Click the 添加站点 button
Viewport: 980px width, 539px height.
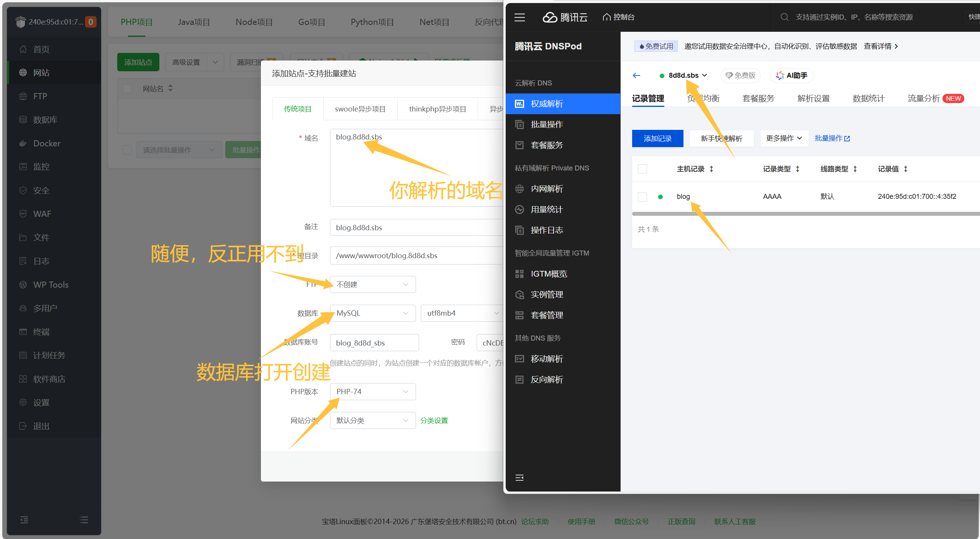tap(138, 62)
